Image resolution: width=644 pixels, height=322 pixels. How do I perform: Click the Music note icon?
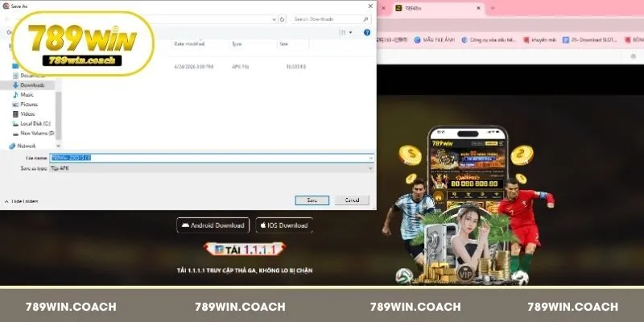[15, 95]
